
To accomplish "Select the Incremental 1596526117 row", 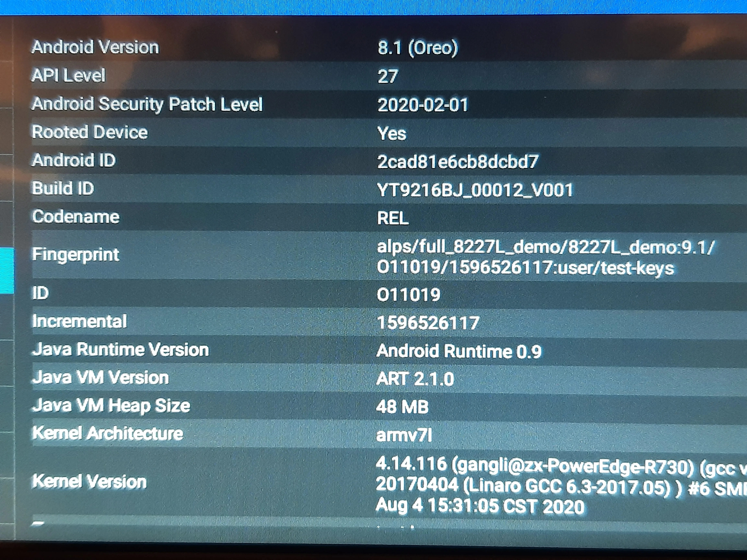I will click(x=80, y=321).
